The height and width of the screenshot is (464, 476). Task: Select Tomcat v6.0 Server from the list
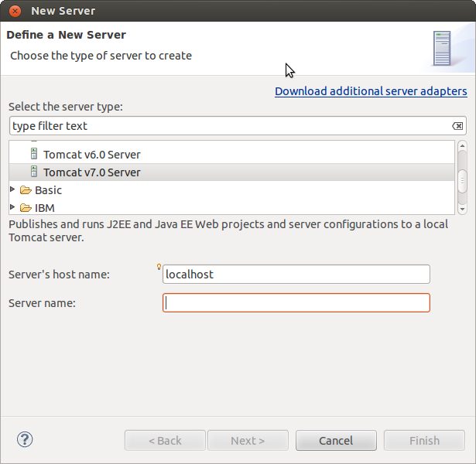click(91, 154)
